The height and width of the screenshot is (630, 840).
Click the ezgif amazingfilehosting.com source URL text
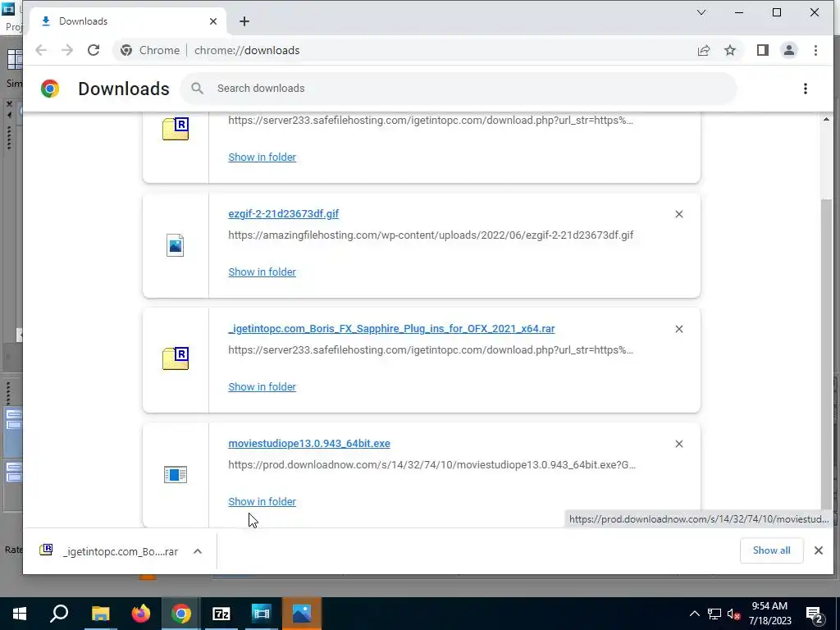coord(431,235)
